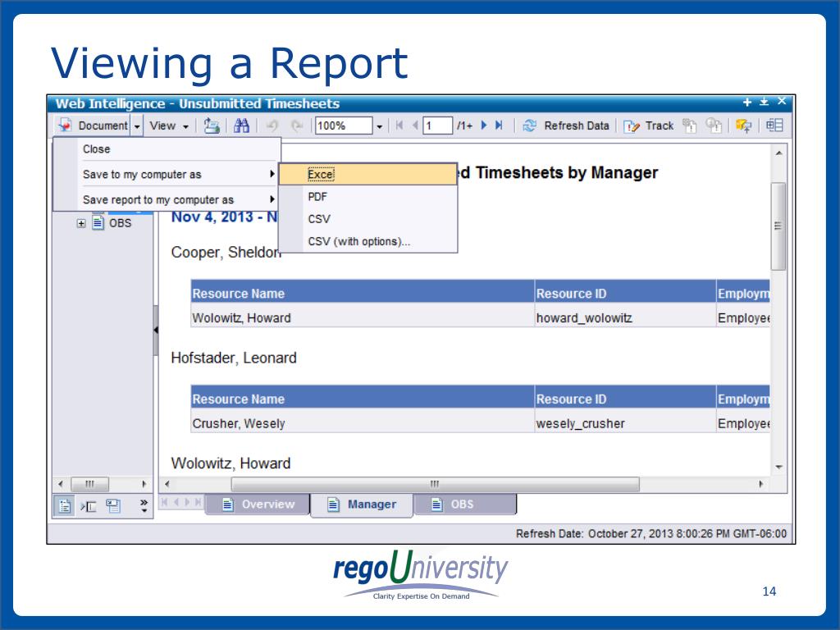Click the third left-panel icon at bottom
Image resolution: width=840 pixels, height=630 pixels.
point(113,505)
